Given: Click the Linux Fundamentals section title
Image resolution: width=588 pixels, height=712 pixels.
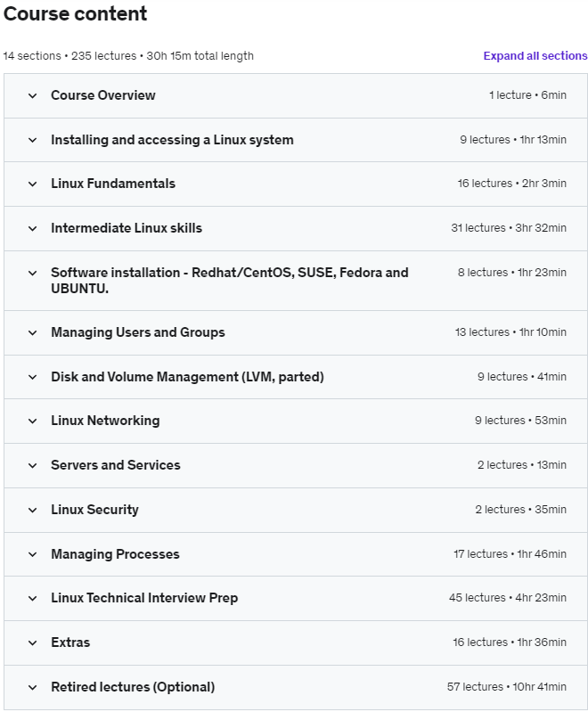Looking at the screenshot, I should coord(113,184).
